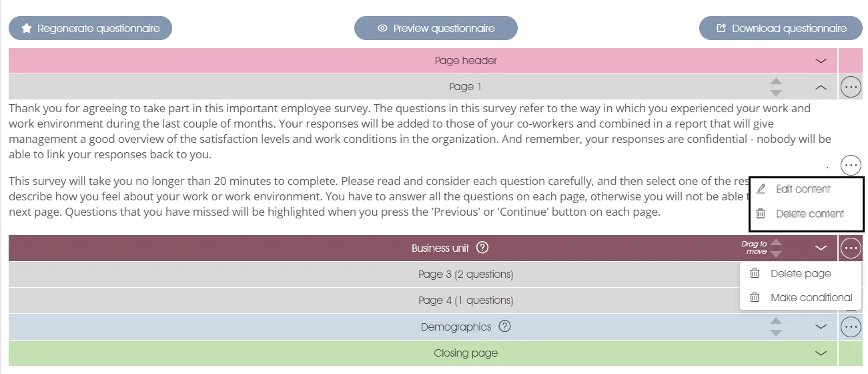868x374 pixels.
Task: Click the Business unit drag-to-move arrows
Action: (775, 248)
